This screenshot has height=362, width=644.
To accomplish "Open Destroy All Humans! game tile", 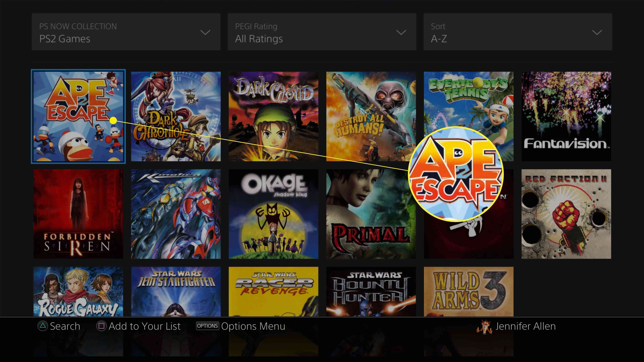I will point(371,116).
